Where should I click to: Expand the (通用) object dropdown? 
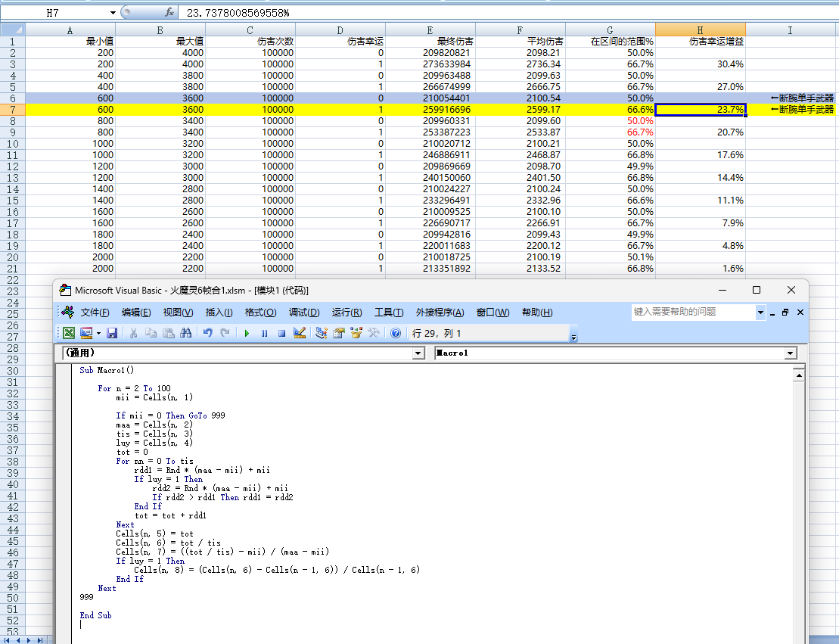point(418,353)
